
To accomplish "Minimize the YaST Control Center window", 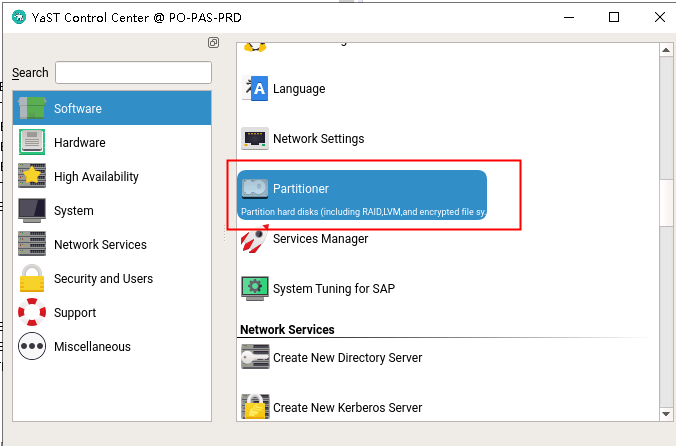I will click(569, 17).
